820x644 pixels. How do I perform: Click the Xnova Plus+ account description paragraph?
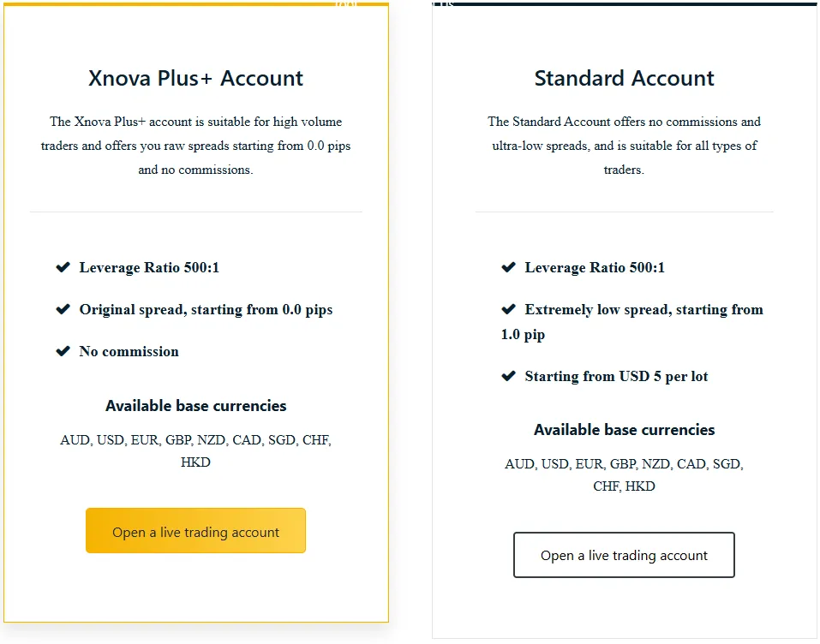[x=195, y=146]
